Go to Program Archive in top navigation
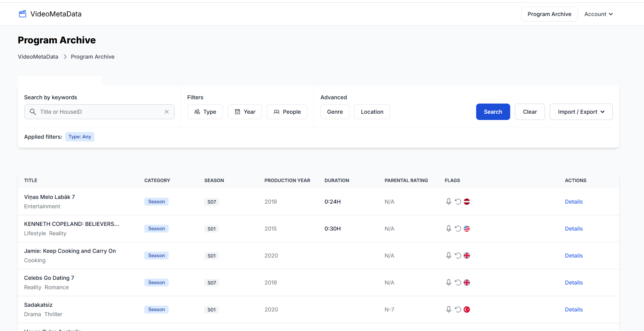Image resolution: width=644 pixels, height=331 pixels. pos(549,14)
